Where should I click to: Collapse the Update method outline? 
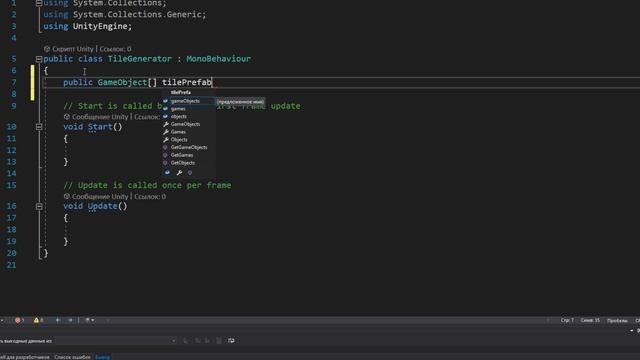click(x=39, y=207)
